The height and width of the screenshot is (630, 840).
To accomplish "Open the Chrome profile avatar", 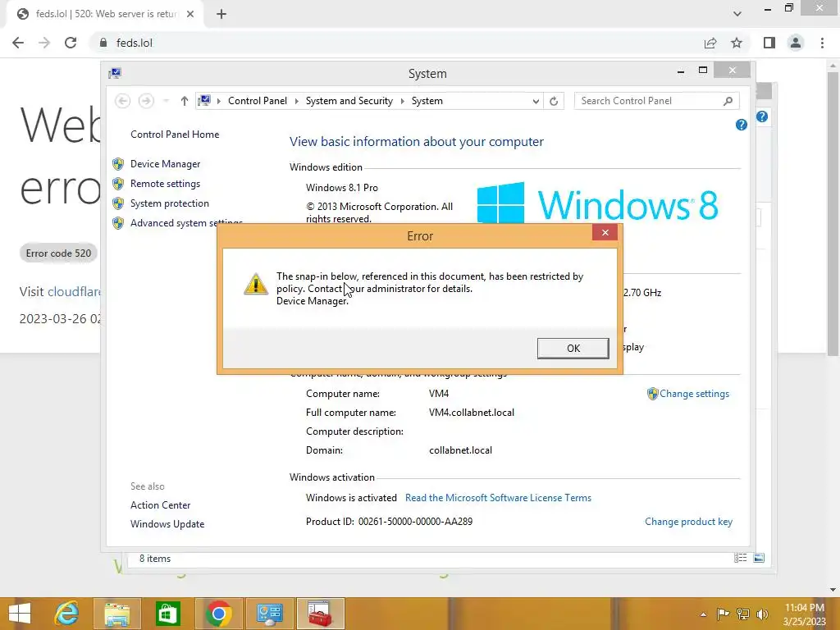I will point(796,43).
